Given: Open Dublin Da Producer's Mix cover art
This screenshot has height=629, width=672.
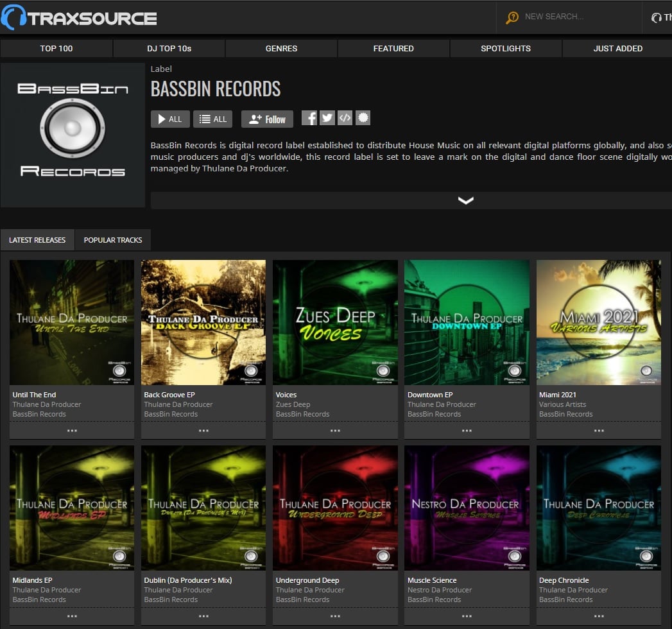Looking at the screenshot, I should [x=203, y=508].
